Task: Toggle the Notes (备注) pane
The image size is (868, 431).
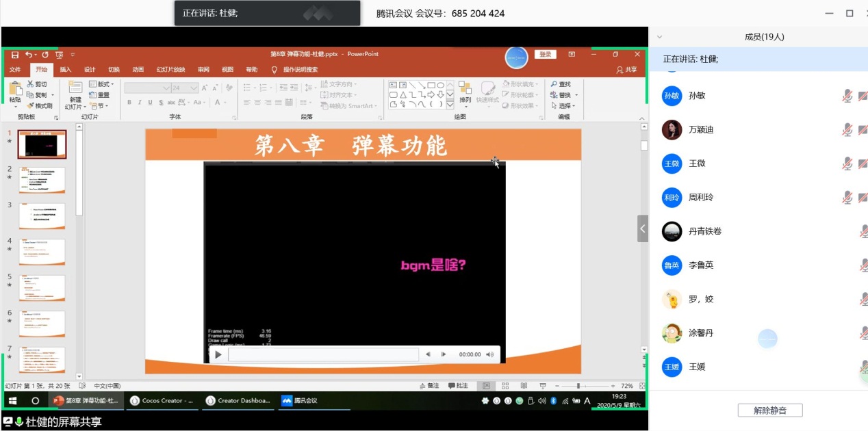Action: [x=429, y=386]
